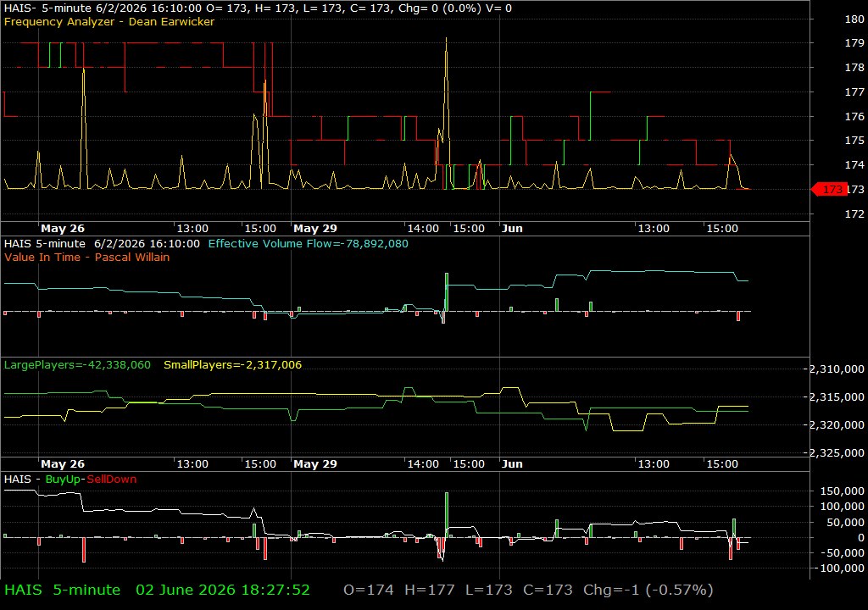868x610 pixels.
Task: Click Jun label on lower time axis
Action: (x=512, y=464)
